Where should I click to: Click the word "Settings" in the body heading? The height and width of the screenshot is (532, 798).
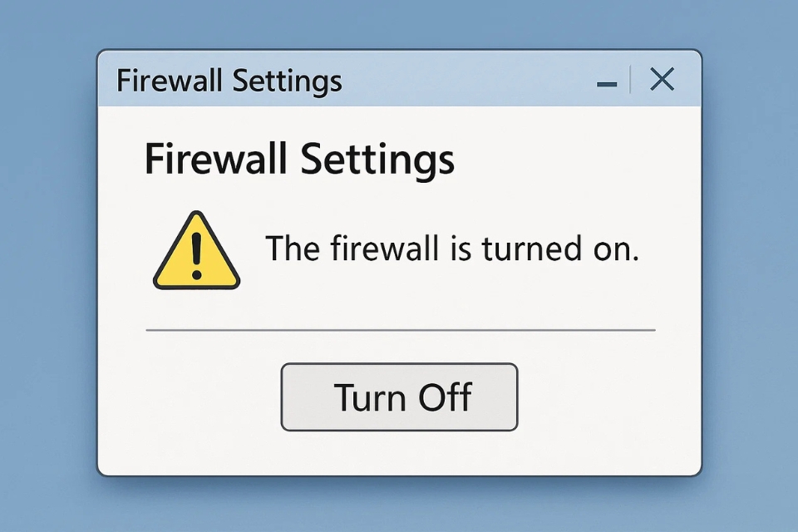(x=377, y=160)
